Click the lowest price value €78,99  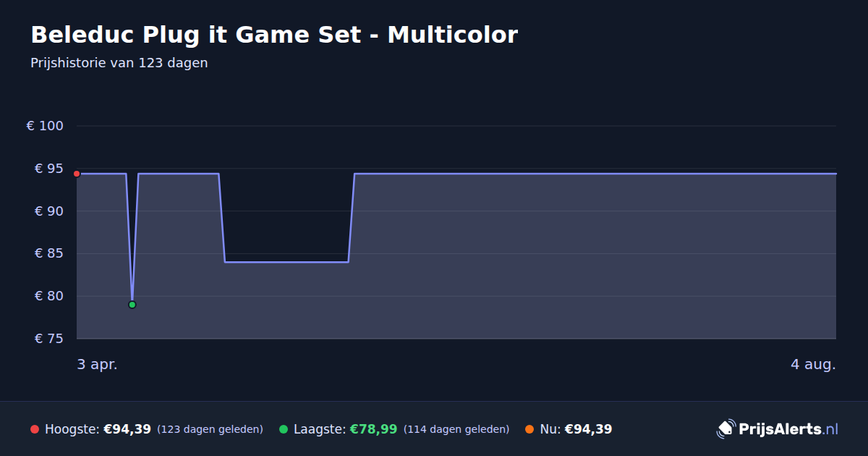pyautogui.click(x=373, y=429)
